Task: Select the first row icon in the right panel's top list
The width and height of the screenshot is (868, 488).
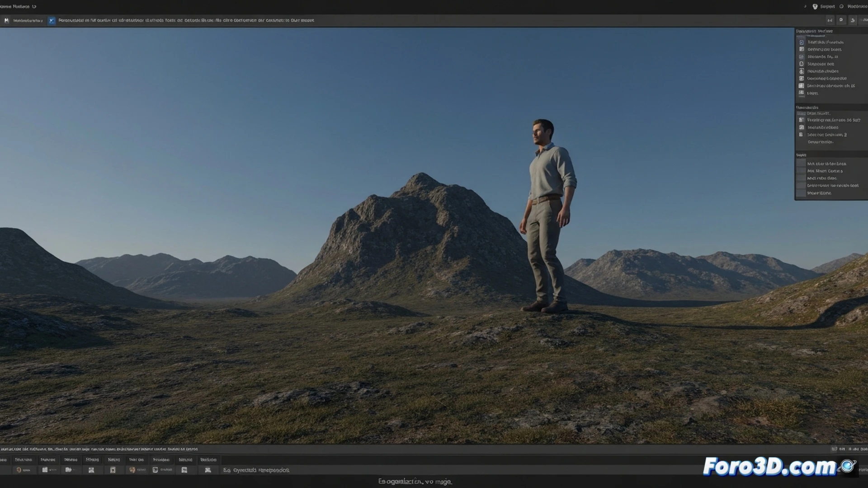Action: tap(802, 42)
